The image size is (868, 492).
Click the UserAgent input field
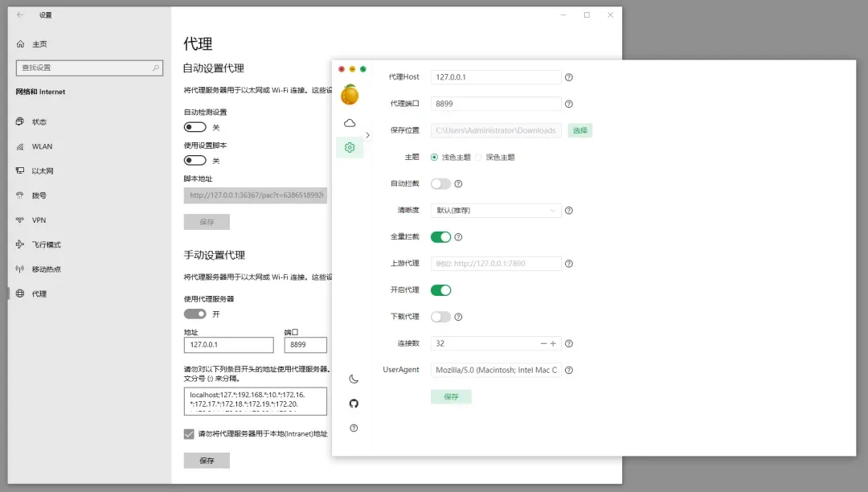click(x=495, y=371)
